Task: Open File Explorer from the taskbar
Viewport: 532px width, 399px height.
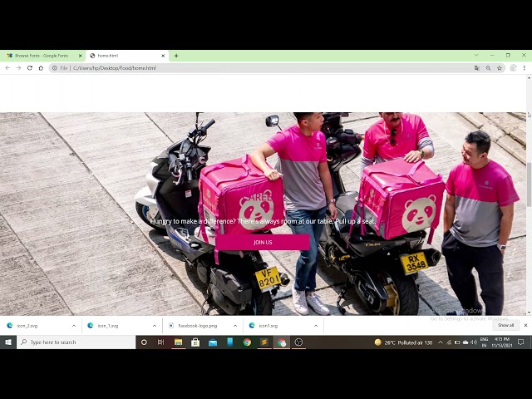Action: tap(178, 342)
